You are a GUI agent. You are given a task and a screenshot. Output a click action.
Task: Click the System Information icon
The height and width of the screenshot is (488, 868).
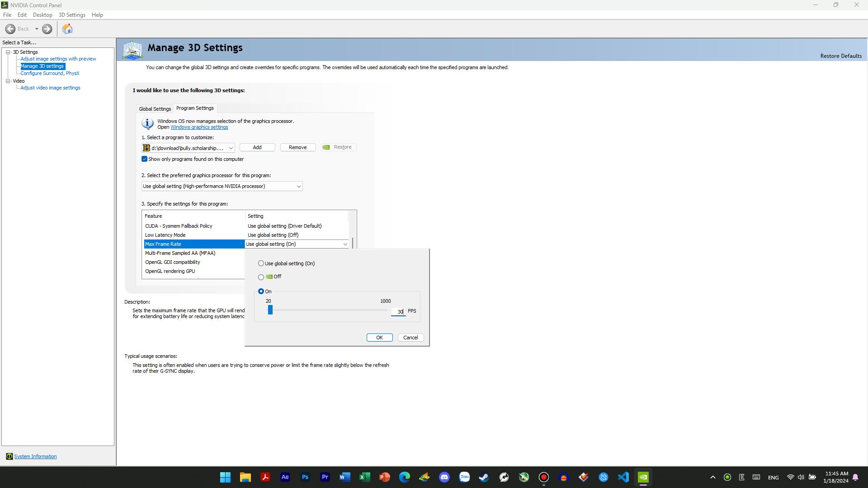pos(9,456)
